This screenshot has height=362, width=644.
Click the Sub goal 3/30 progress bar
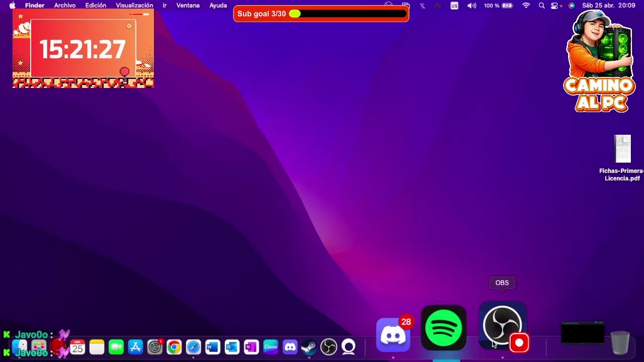(321, 14)
